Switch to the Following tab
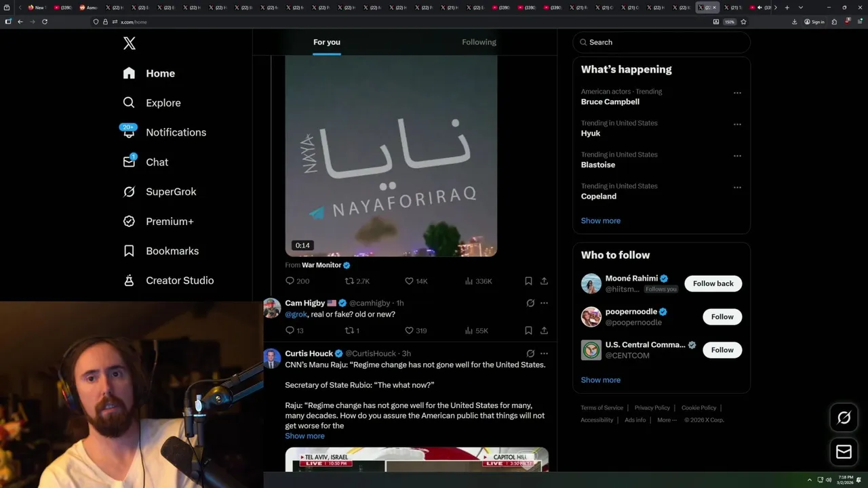Viewport: 868px width, 488px height. coord(479,42)
